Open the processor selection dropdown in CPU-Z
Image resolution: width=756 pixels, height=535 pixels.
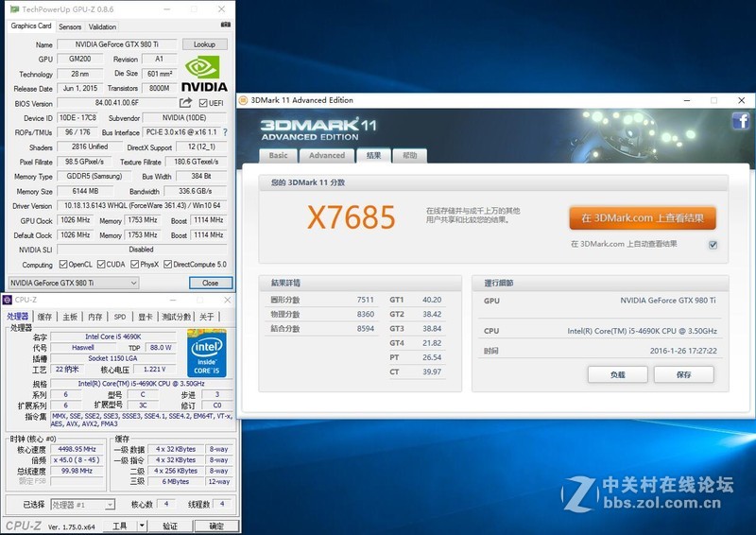82,505
